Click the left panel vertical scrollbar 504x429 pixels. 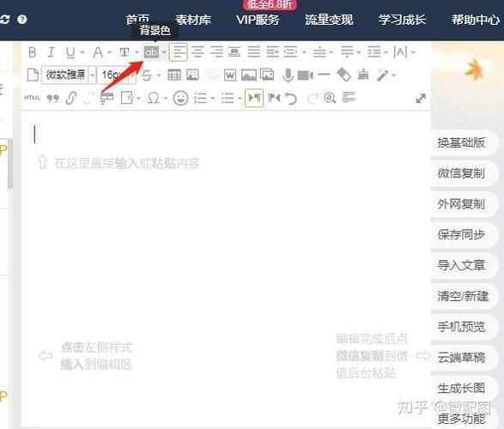tap(10, 164)
